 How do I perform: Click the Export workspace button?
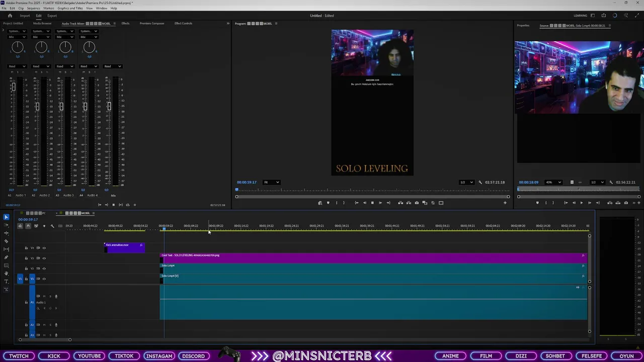click(52, 16)
